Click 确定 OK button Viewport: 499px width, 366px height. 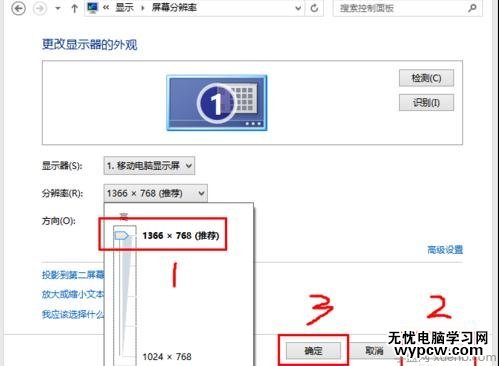pyautogui.click(x=313, y=351)
